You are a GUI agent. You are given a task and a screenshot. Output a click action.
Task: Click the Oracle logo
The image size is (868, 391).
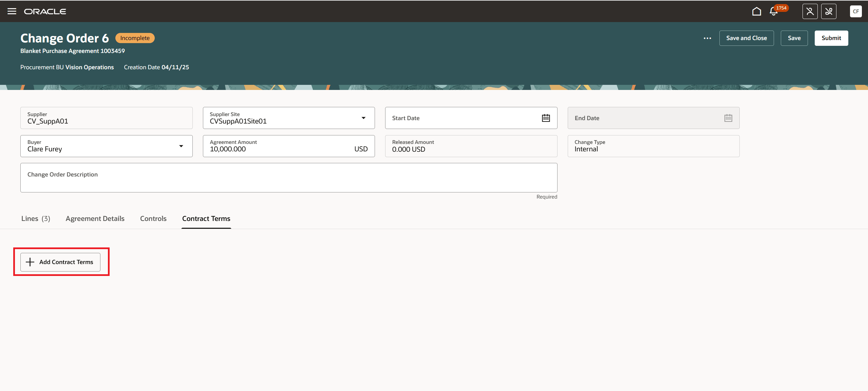point(45,11)
